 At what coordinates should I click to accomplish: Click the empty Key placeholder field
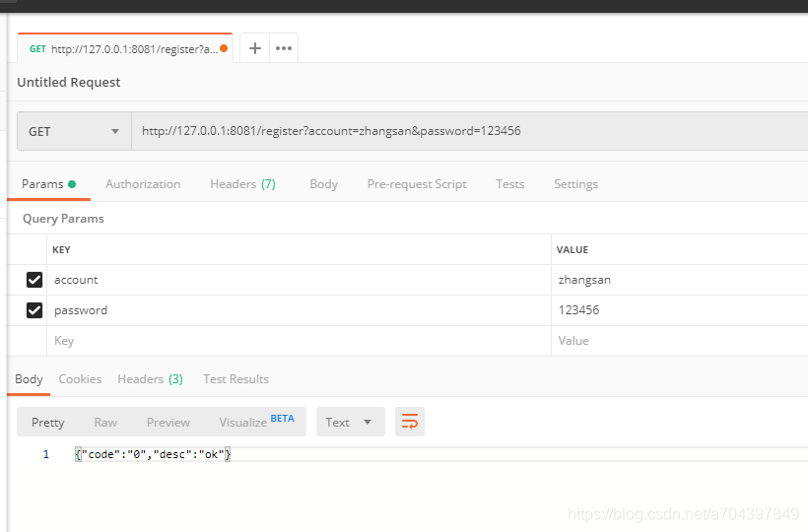click(x=299, y=341)
